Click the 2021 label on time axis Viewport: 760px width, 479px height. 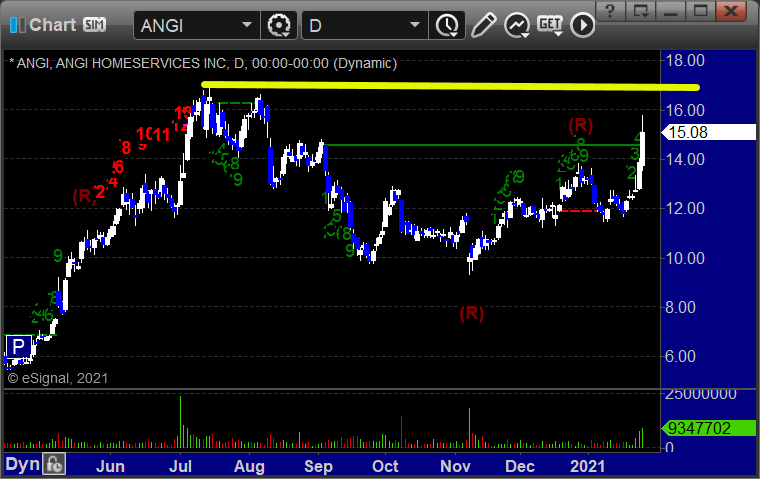[587, 466]
